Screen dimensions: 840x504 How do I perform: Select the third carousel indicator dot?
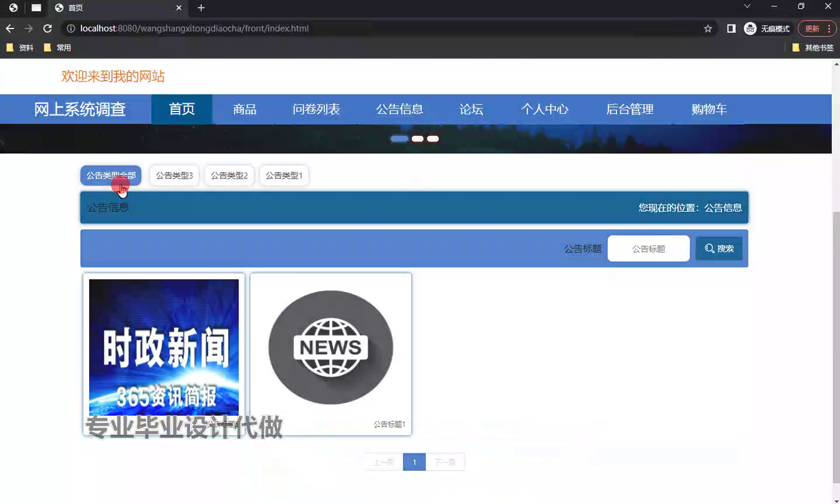[433, 139]
